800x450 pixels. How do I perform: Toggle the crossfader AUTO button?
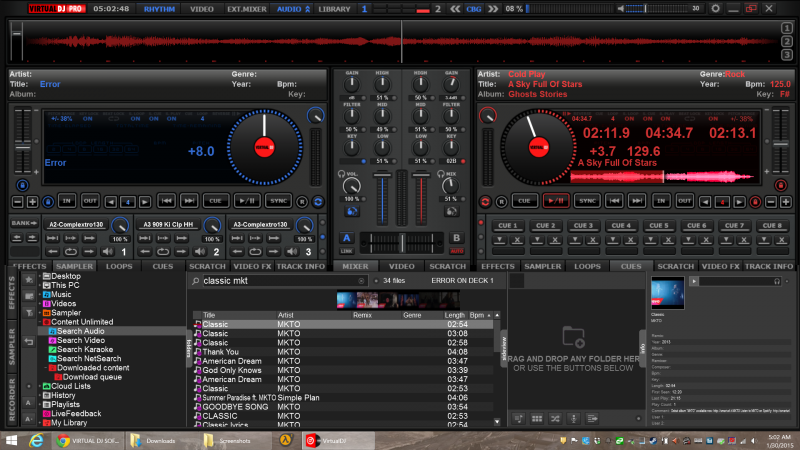[456, 251]
